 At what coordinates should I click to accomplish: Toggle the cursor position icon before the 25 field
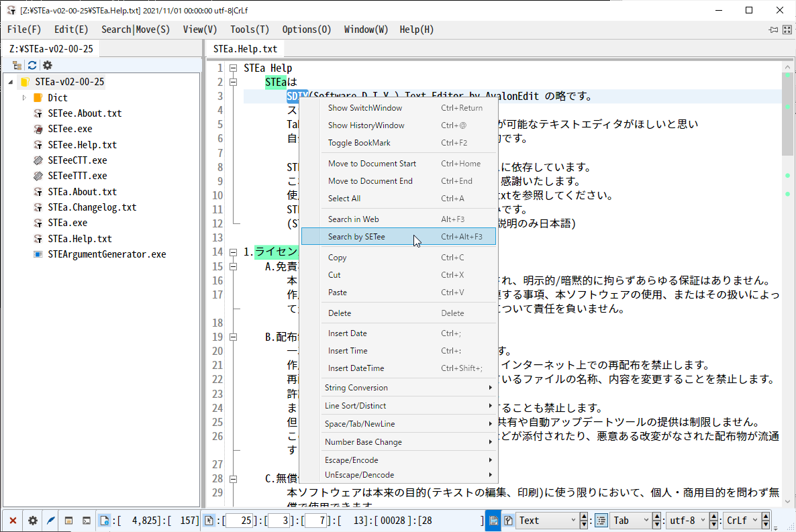pyautogui.click(x=209, y=521)
